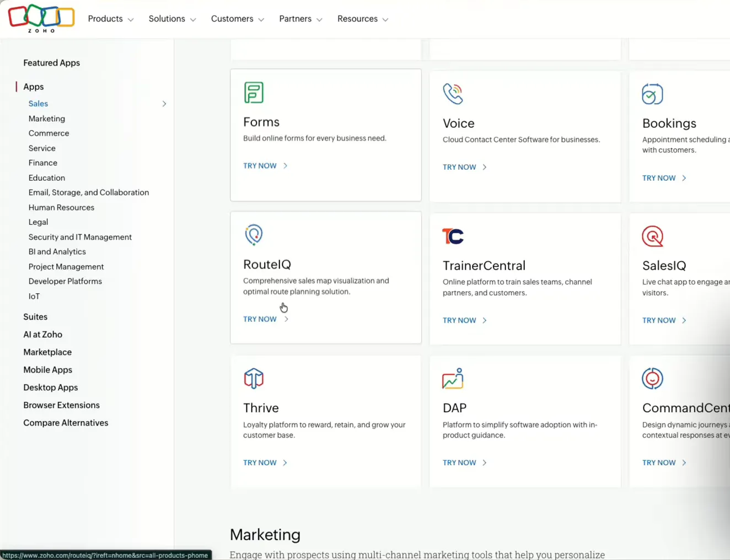Image resolution: width=730 pixels, height=560 pixels.
Task: Select the Marketing category in the sidebar
Action: pyautogui.click(x=47, y=119)
